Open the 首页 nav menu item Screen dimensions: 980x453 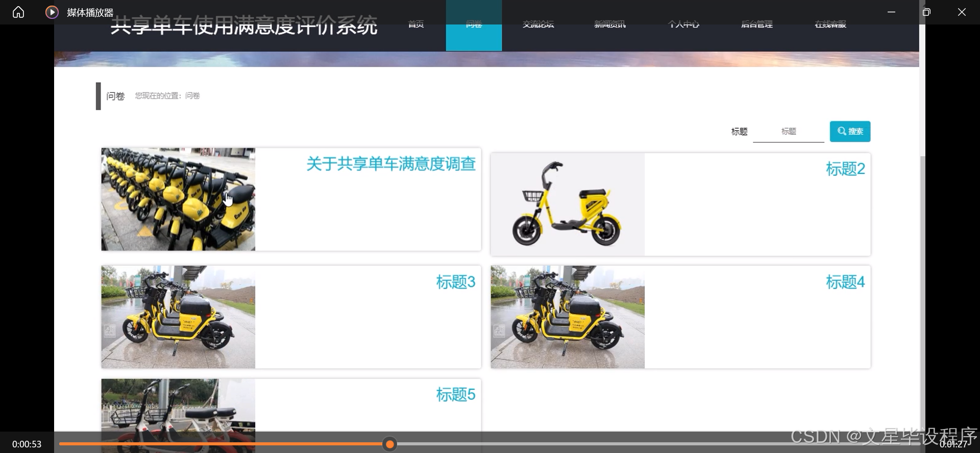pyautogui.click(x=416, y=24)
